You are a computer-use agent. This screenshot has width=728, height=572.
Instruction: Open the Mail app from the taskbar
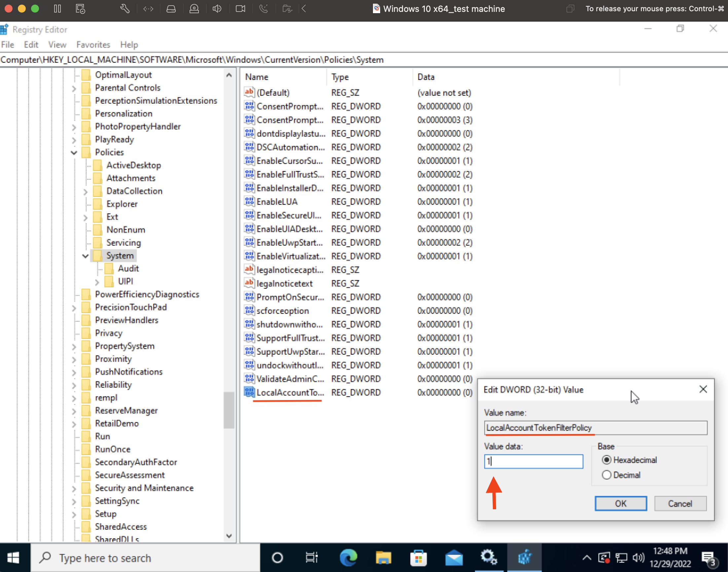(454, 557)
